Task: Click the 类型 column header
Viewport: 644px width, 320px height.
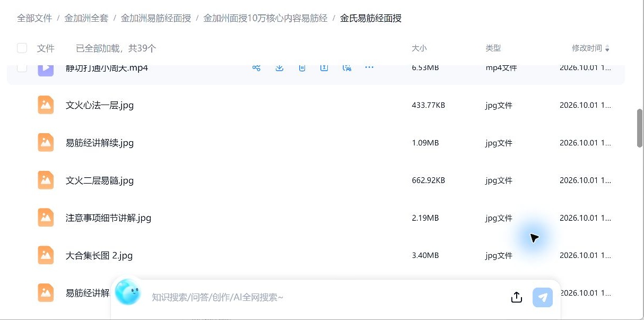Action: (x=493, y=48)
